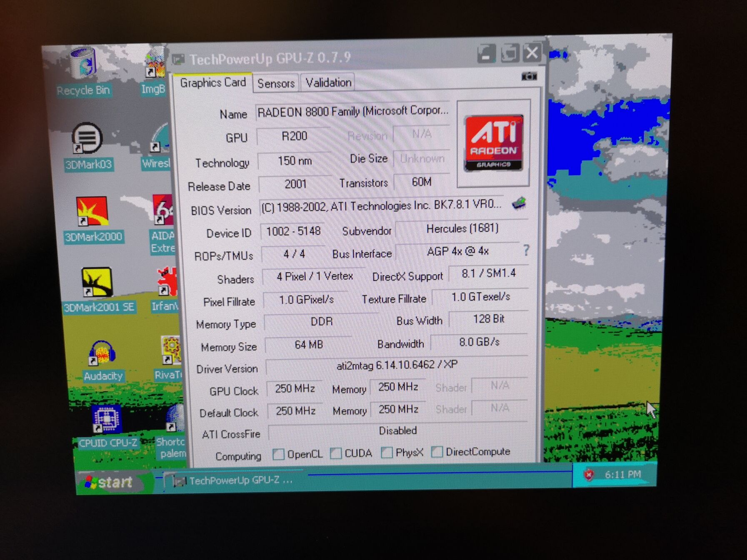Image resolution: width=747 pixels, height=560 pixels.
Task: Click the GPU-Z screenshot camera icon
Action: [529, 76]
